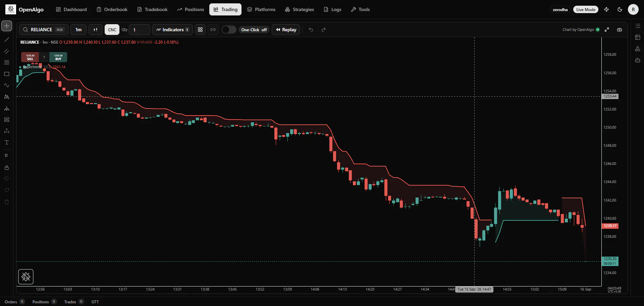The height and width of the screenshot is (306, 644).
Task: Click the OpenAlgo logo on chart
Action: click(x=26, y=277)
